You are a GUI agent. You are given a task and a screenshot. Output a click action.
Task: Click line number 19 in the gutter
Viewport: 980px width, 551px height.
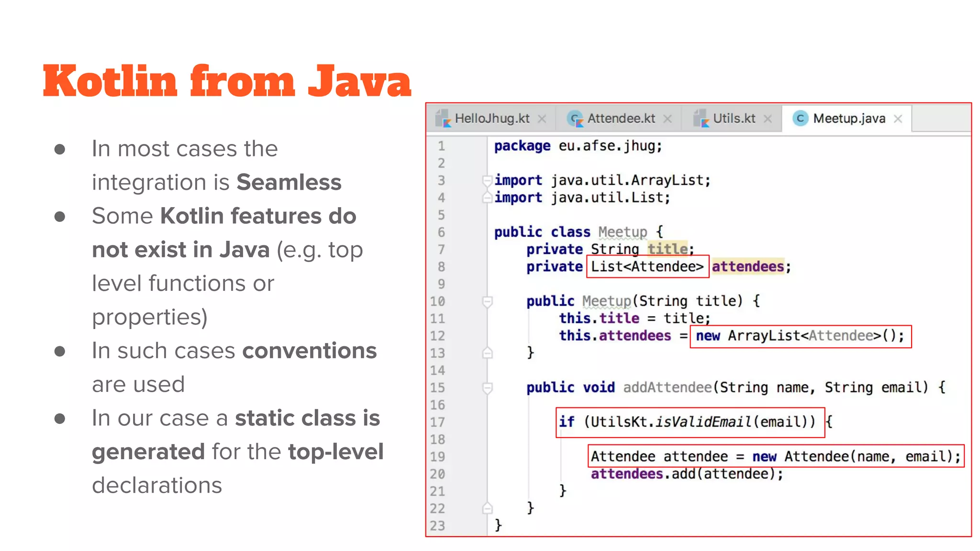tap(437, 456)
